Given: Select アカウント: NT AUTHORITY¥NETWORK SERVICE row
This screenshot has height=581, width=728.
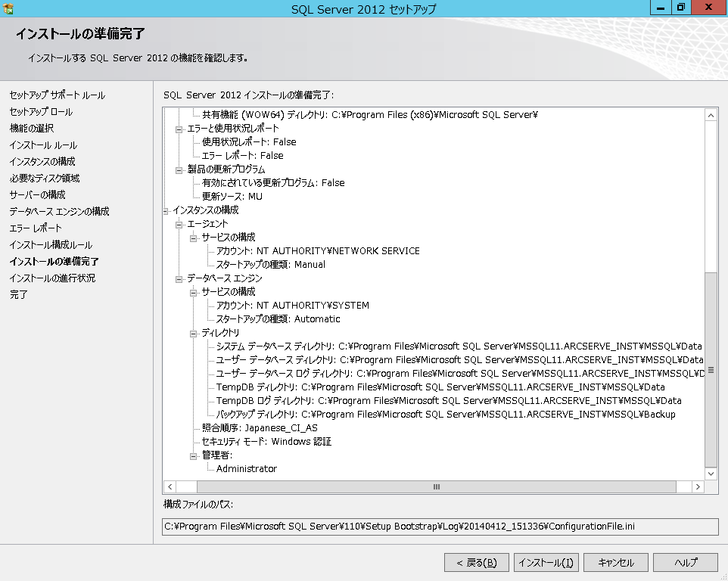Looking at the screenshot, I should pyautogui.click(x=318, y=251).
